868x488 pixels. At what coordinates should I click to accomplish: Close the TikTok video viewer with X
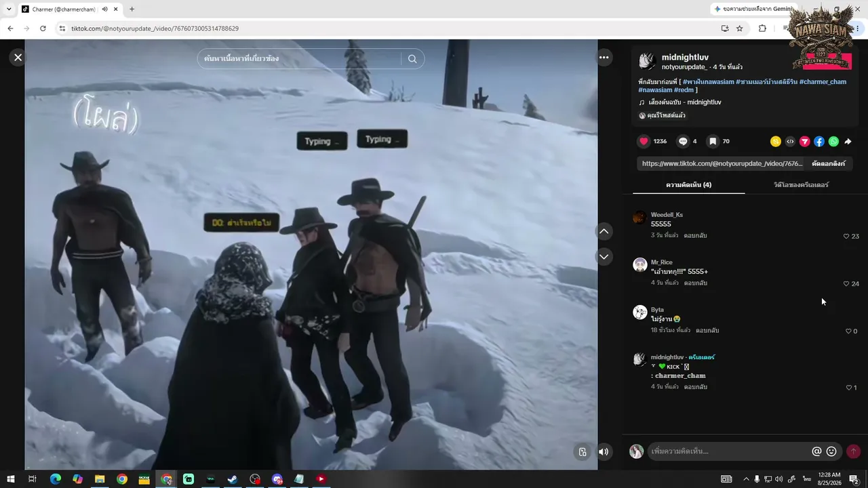18,58
